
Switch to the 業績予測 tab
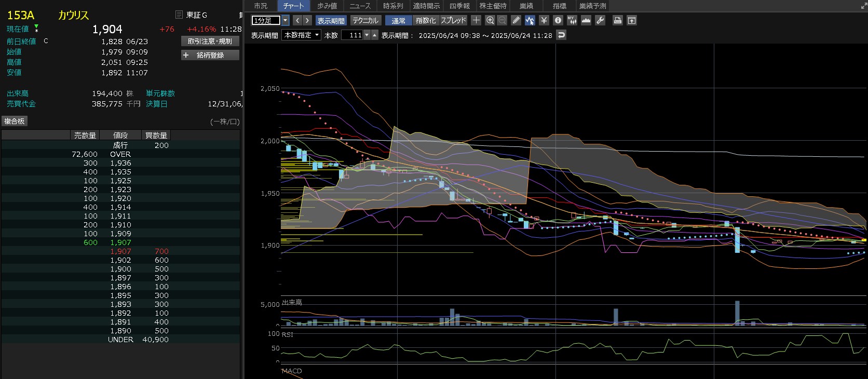tap(592, 6)
